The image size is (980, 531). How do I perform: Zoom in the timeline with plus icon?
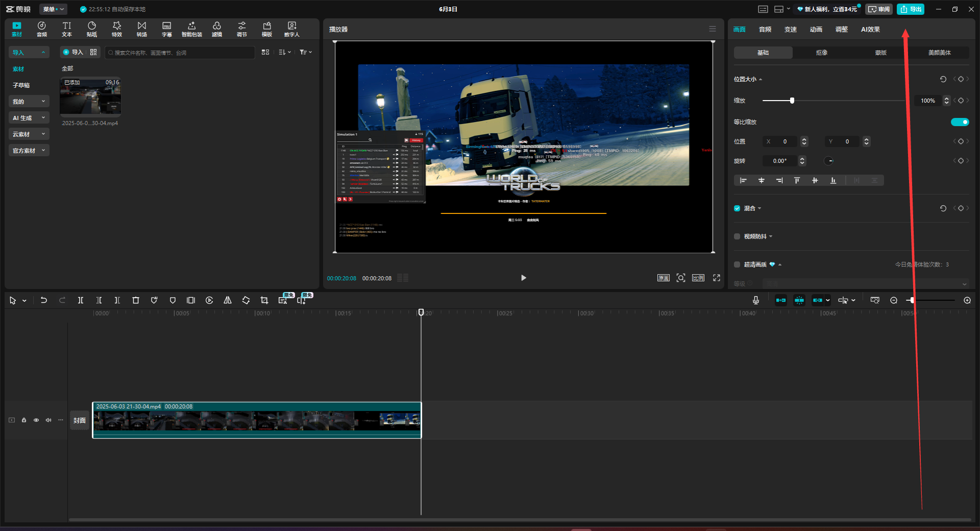pos(967,300)
